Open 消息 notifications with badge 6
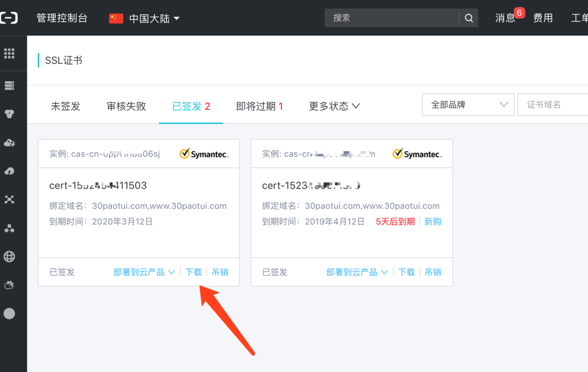 pos(505,18)
